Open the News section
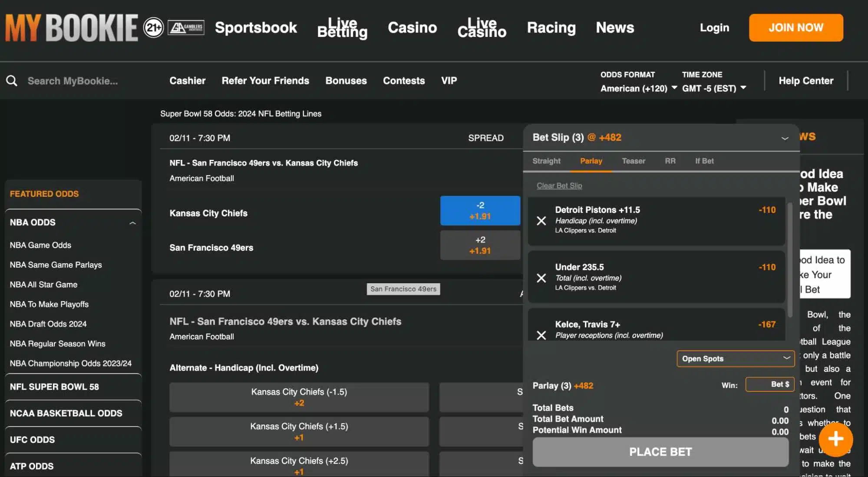868x477 pixels. tap(615, 27)
